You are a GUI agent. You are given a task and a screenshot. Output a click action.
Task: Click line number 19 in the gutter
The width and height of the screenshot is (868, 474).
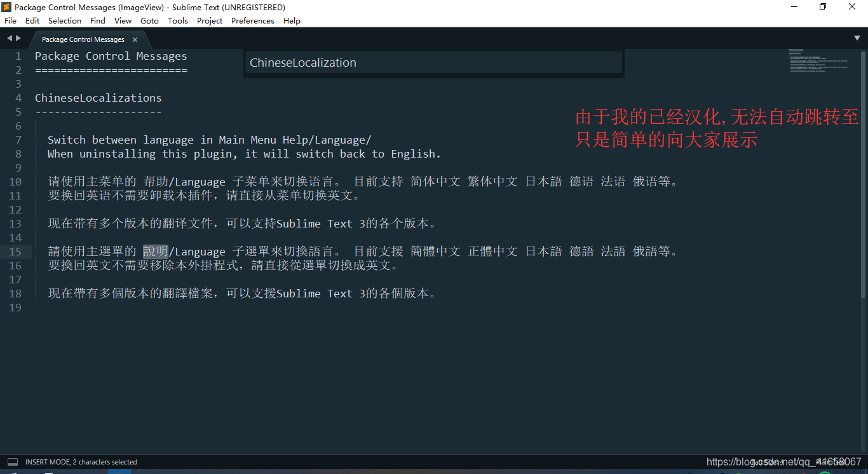(15, 308)
